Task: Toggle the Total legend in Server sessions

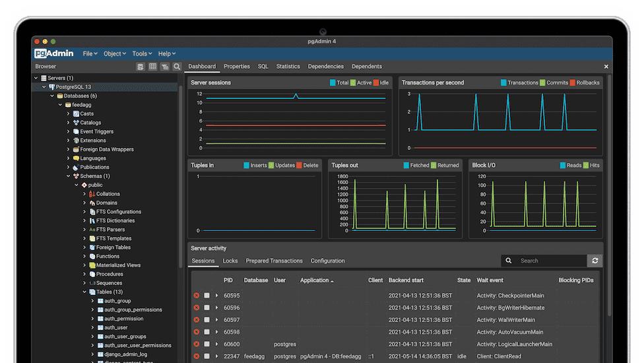Action: 333,83
